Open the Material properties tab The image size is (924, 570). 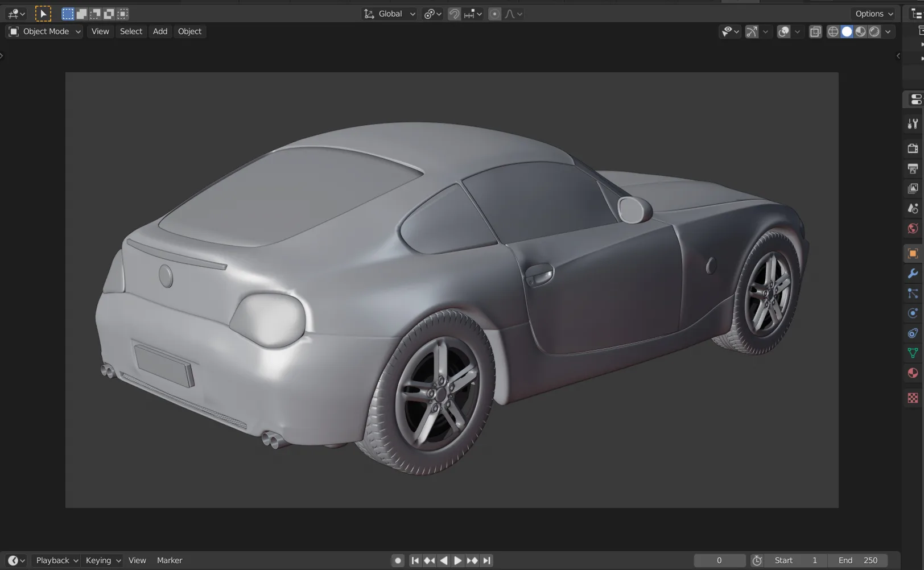tap(913, 373)
